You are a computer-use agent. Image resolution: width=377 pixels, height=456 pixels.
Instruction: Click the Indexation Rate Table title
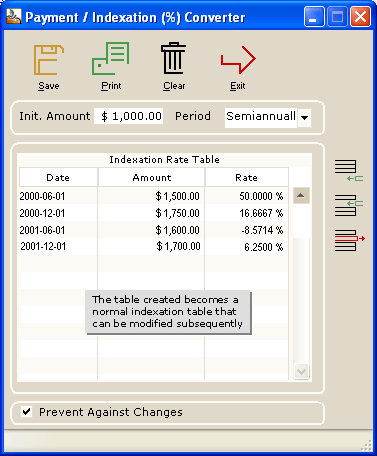point(164,159)
